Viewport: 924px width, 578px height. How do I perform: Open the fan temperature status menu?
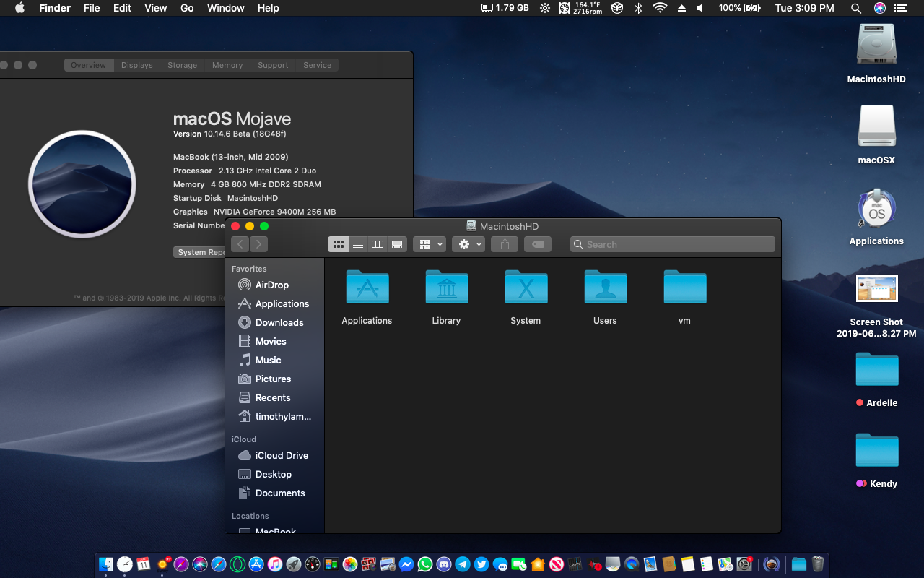581,8
